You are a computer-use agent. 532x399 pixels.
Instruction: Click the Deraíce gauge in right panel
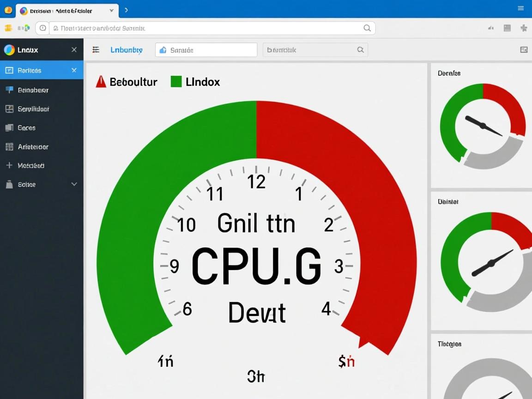[x=483, y=126]
